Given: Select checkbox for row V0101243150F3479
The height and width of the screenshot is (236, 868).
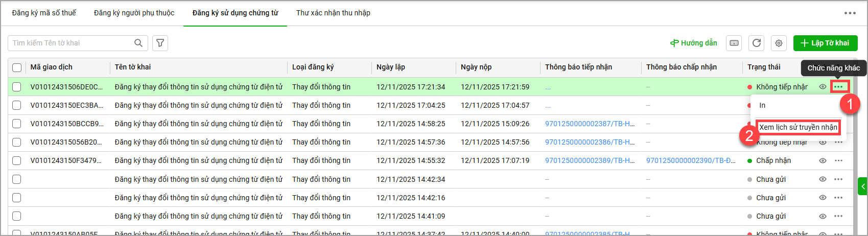Looking at the screenshot, I should 17,161.
